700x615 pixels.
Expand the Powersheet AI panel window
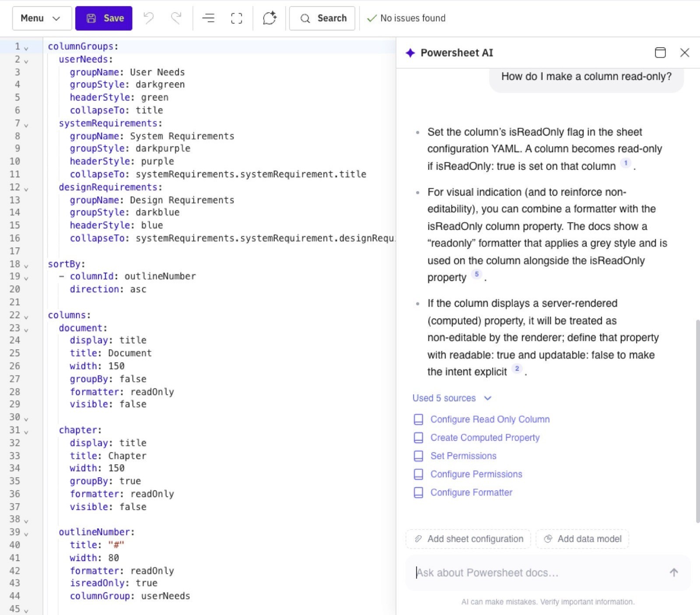point(660,53)
